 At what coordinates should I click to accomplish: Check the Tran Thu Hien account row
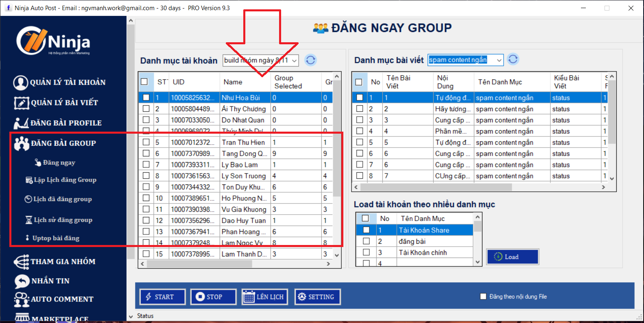pyautogui.click(x=146, y=142)
